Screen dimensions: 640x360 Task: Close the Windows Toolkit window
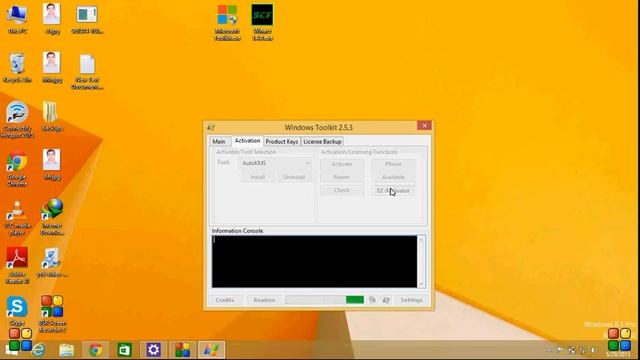[x=424, y=126]
